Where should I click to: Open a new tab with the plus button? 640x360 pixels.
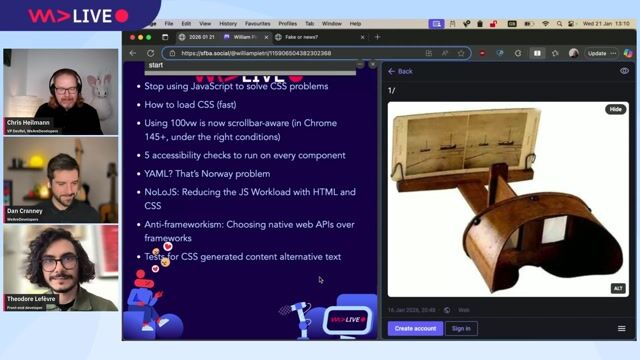pos(377,37)
